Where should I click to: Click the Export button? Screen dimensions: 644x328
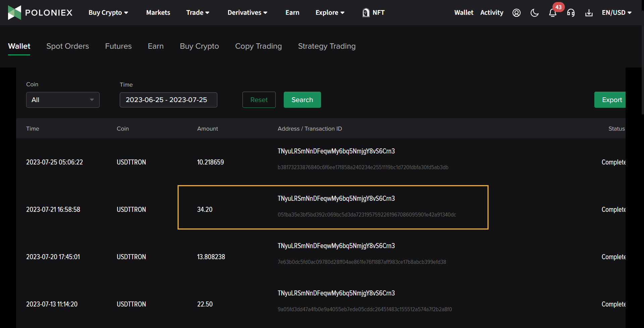click(x=611, y=100)
